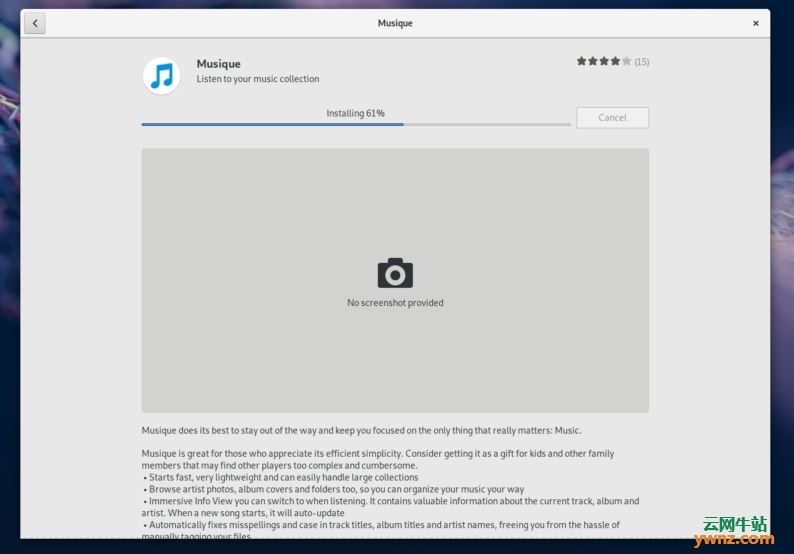This screenshot has height=554, width=794.
Task: Click the 'Browse artist photos' bullet line
Action: tap(333, 489)
